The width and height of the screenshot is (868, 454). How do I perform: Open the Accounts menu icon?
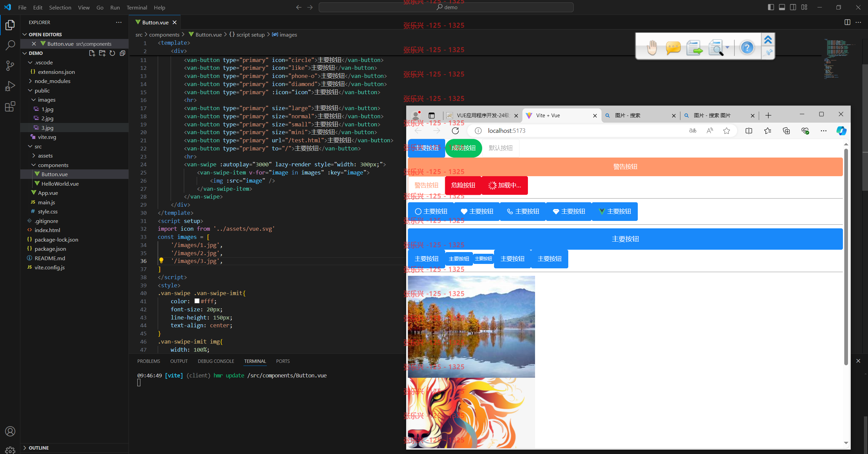click(10, 431)
